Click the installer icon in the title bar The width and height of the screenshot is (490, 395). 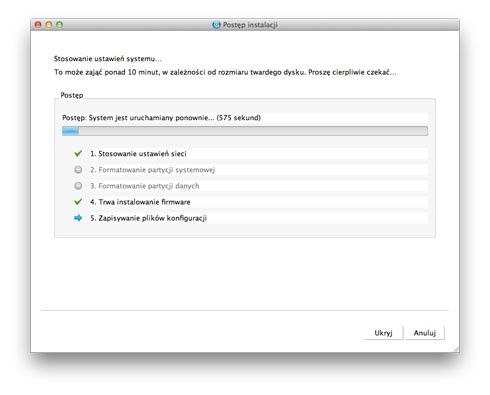[x=216, y=25]
